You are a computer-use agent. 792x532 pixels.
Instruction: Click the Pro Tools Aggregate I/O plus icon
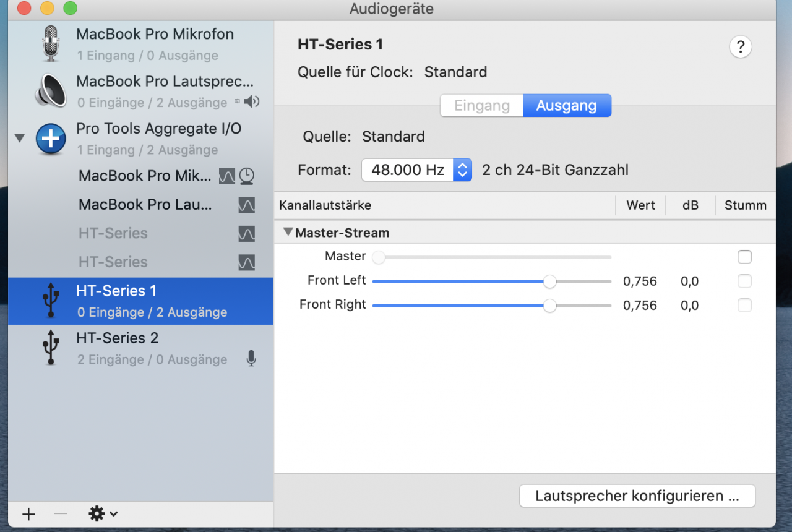tap(51, 139)
